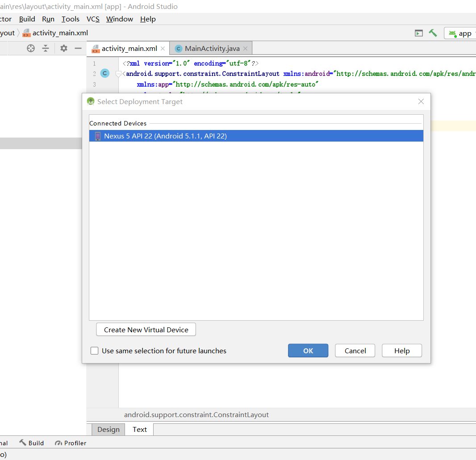Click the Connected Devices header
The width and height of the screenshot is (476, 460).
118,123
